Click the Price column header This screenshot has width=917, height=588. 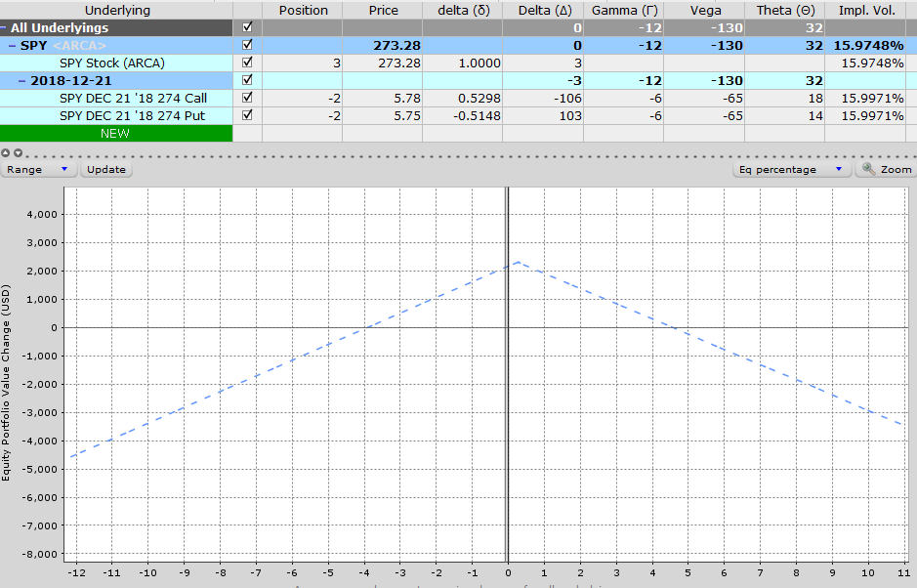[383, 10]
